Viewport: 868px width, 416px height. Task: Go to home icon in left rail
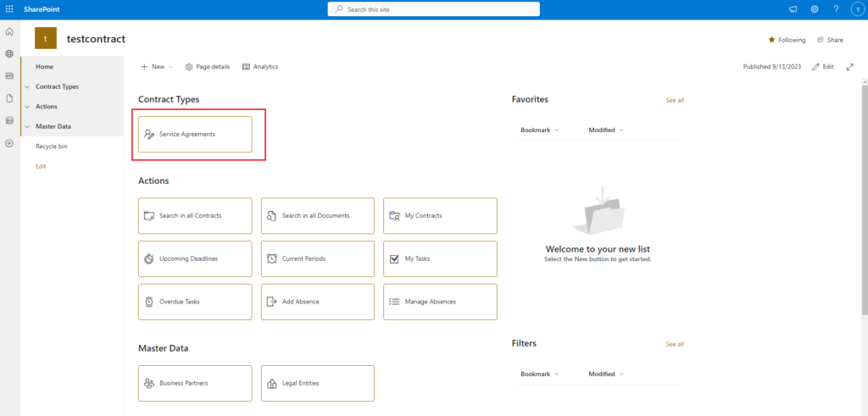(9, 31)
